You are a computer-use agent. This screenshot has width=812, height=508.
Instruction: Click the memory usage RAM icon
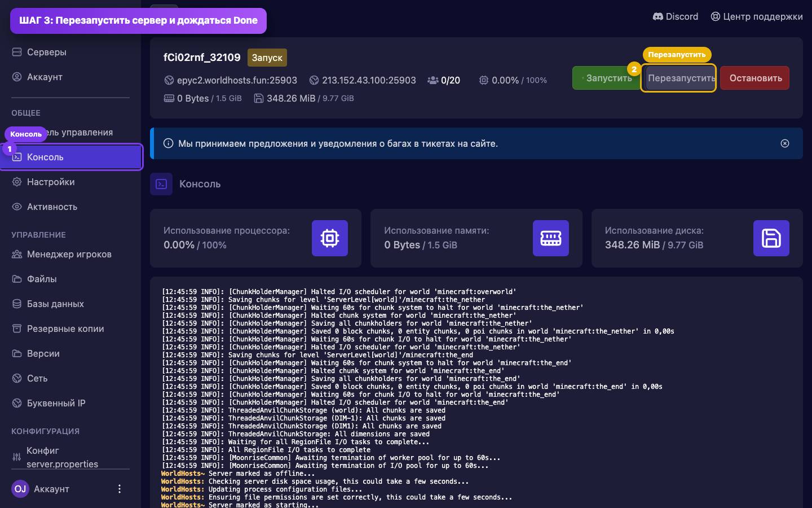551,238
